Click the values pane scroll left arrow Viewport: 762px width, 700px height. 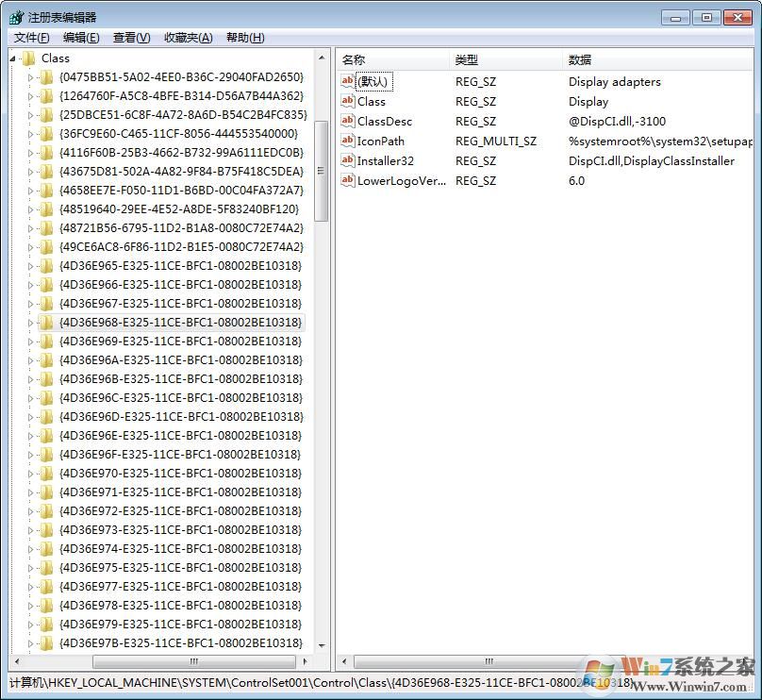tap(344, 661)
